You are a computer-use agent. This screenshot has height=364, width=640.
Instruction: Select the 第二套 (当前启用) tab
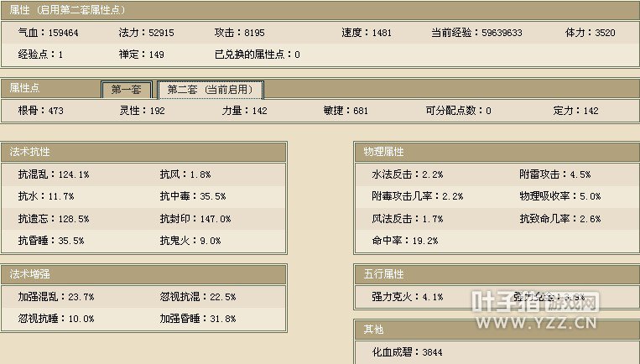(211, 90)
